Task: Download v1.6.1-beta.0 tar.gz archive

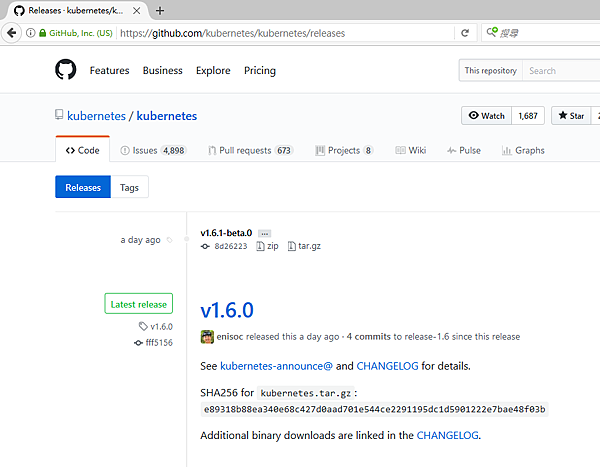Action: [304, 246]
